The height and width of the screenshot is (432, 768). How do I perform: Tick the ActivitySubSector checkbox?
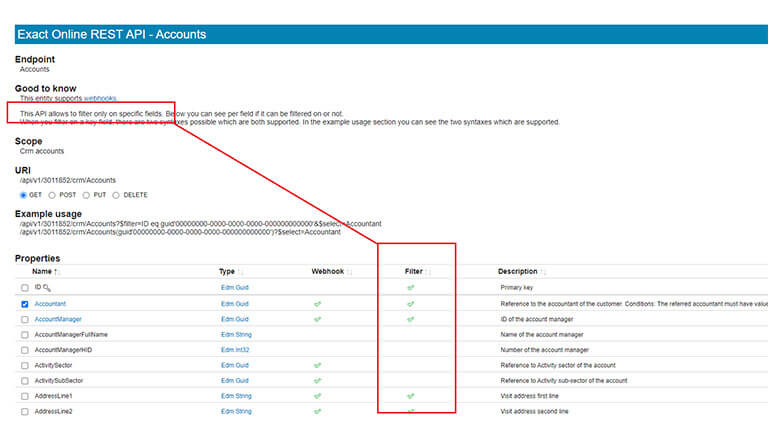24,381
